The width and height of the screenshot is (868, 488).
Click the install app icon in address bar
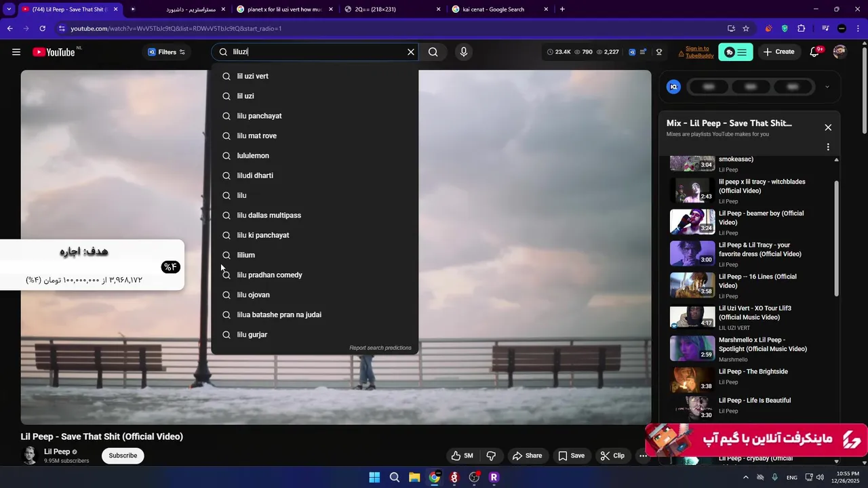(731, 28)
